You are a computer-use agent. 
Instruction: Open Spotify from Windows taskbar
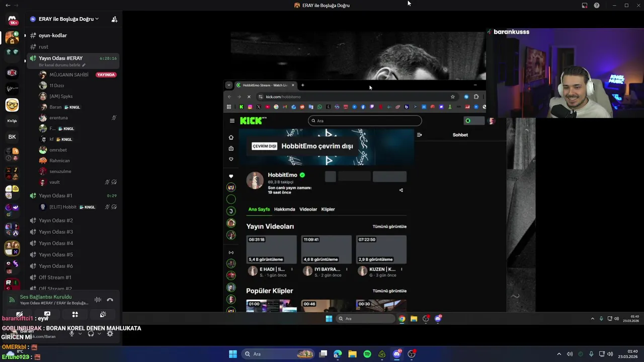(x=367, y=354)
